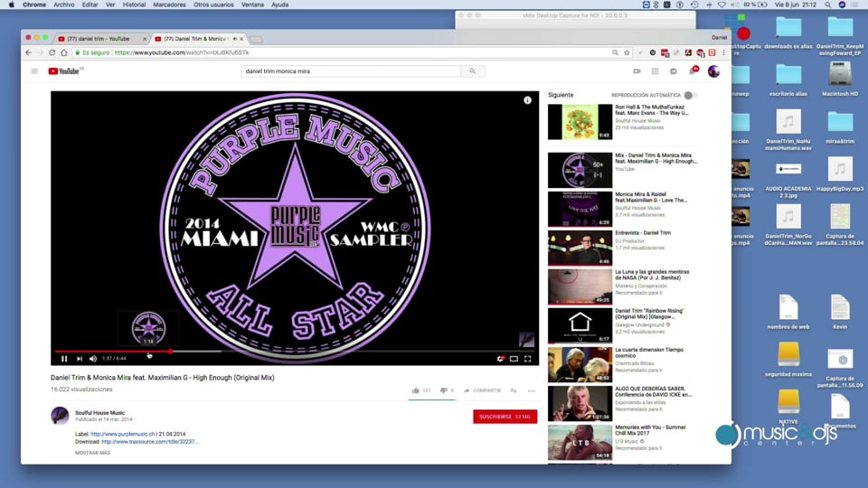Open Soulful House Music channel name
Screen dimensions: 868x488
click(x=99, y=413)
